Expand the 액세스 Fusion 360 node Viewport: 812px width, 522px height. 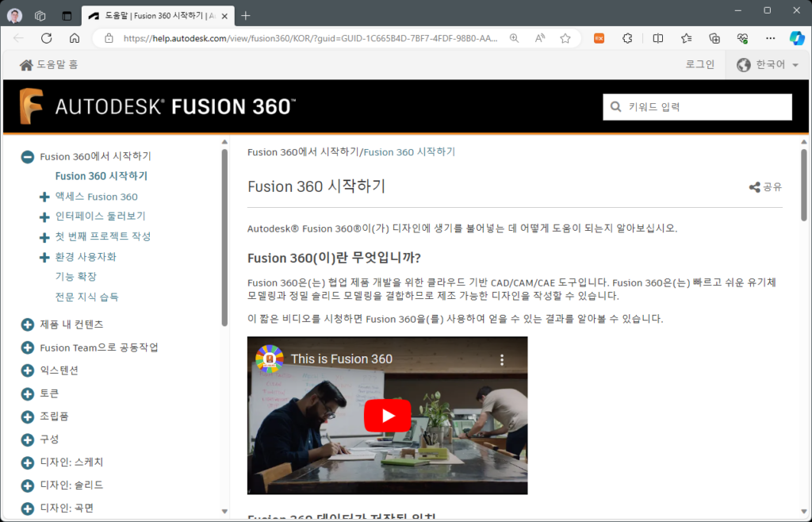click(44, 197)
